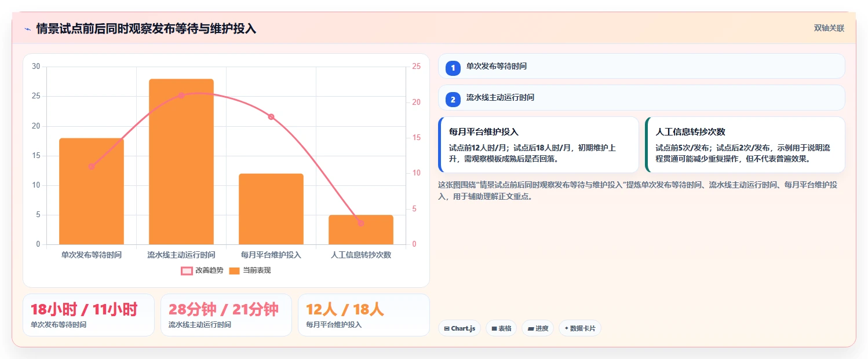The height and width of the screenshot is (359, 868).
Task: Click the summary paragraph starting 这张图围绕
Action: point(637,191)
